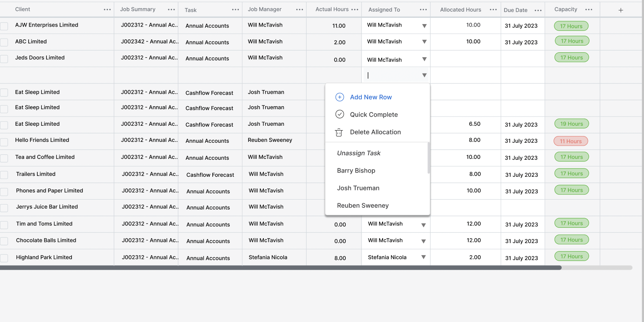Tick checkbox for Hello Friends Limited
Screen dimensions: 644x322
coord(4,142)
